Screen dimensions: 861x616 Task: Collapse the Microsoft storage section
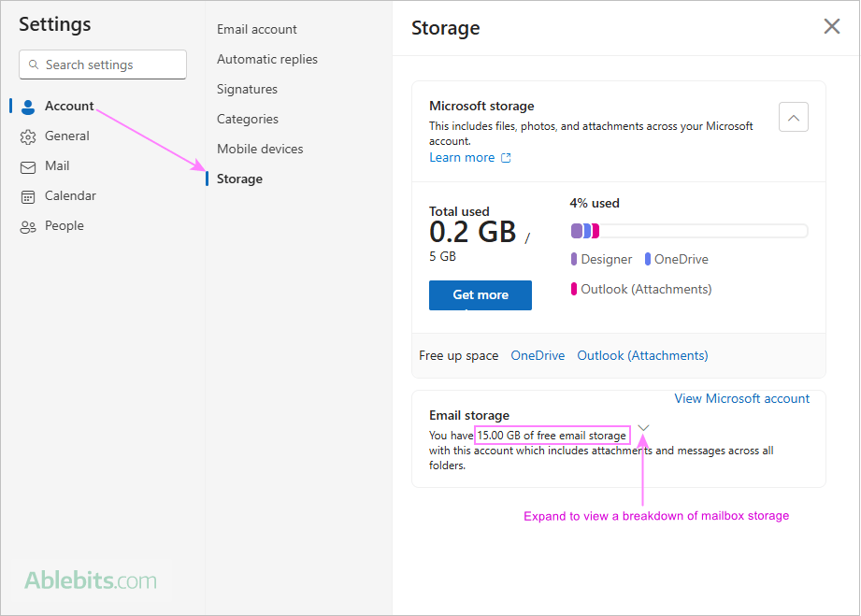[793, 117]
